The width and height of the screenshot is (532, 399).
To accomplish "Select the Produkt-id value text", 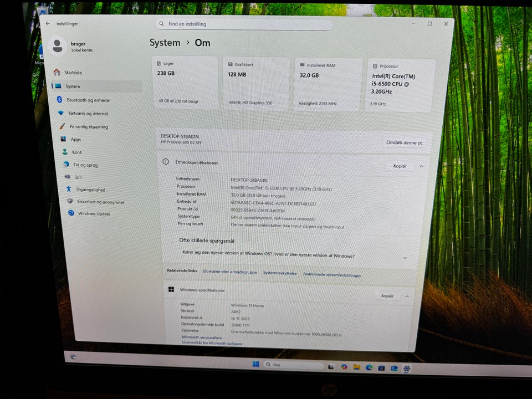I will pos(258,211).
